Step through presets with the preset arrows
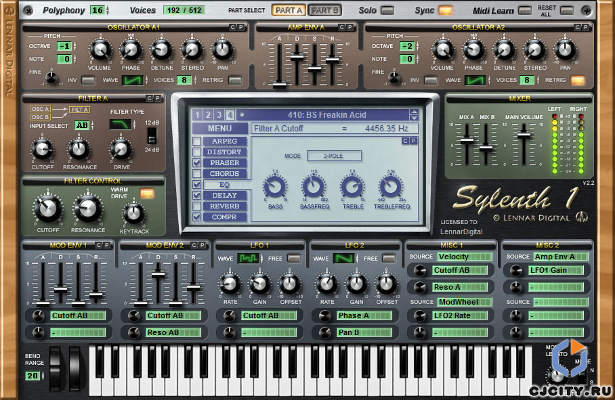Image resolution: width=615 pixels, height=400 pixels. [x=414, y=115]
